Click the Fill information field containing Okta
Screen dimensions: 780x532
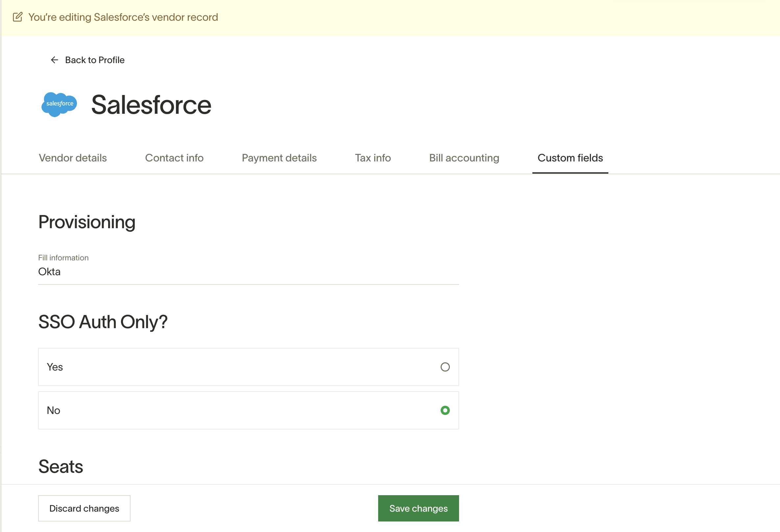[248, 272]
